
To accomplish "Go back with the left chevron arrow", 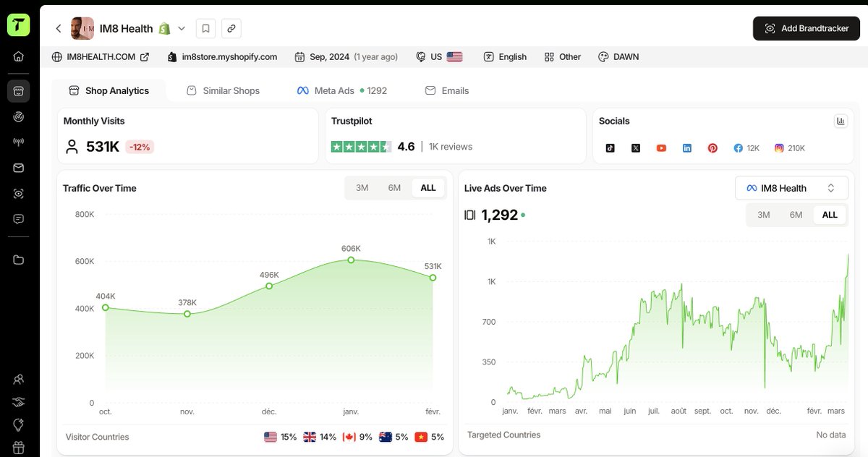I will click(59, 29).
